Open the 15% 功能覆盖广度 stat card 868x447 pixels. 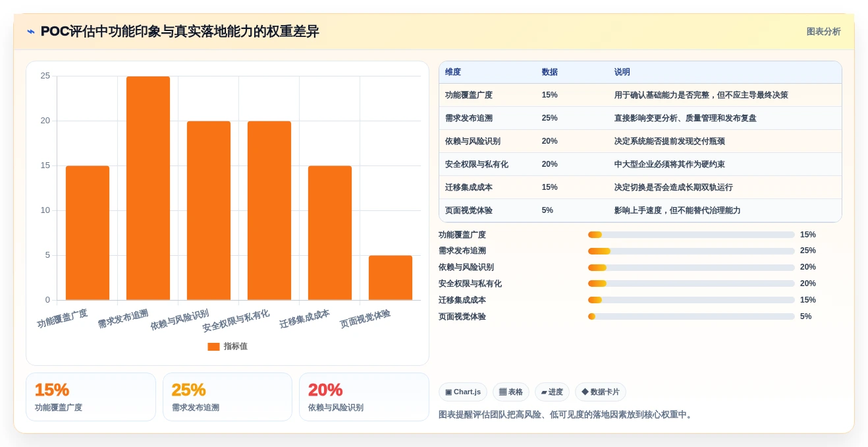pyautogui.click(x=91, y=397)
